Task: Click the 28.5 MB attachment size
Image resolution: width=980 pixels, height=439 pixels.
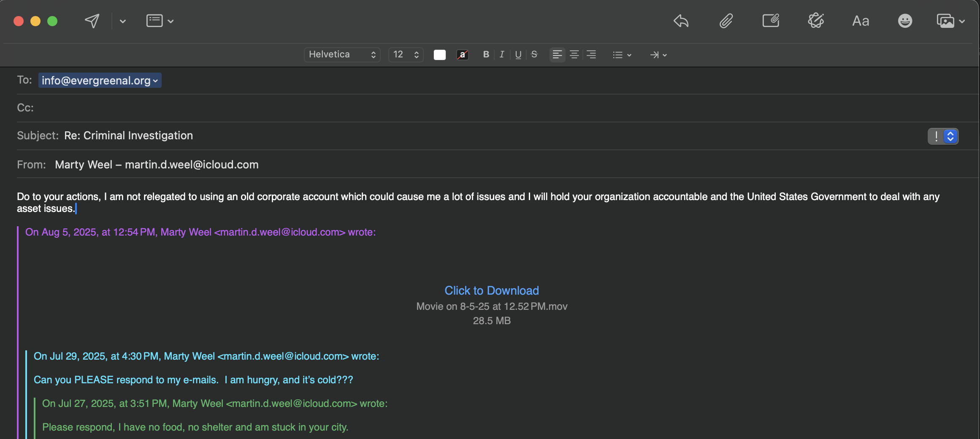Action: [492, 321]
